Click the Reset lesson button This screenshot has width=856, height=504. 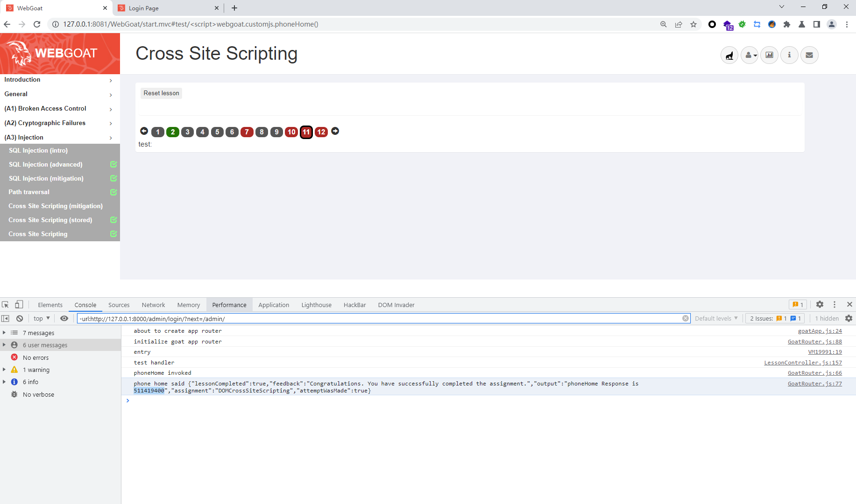click(161, 93)
